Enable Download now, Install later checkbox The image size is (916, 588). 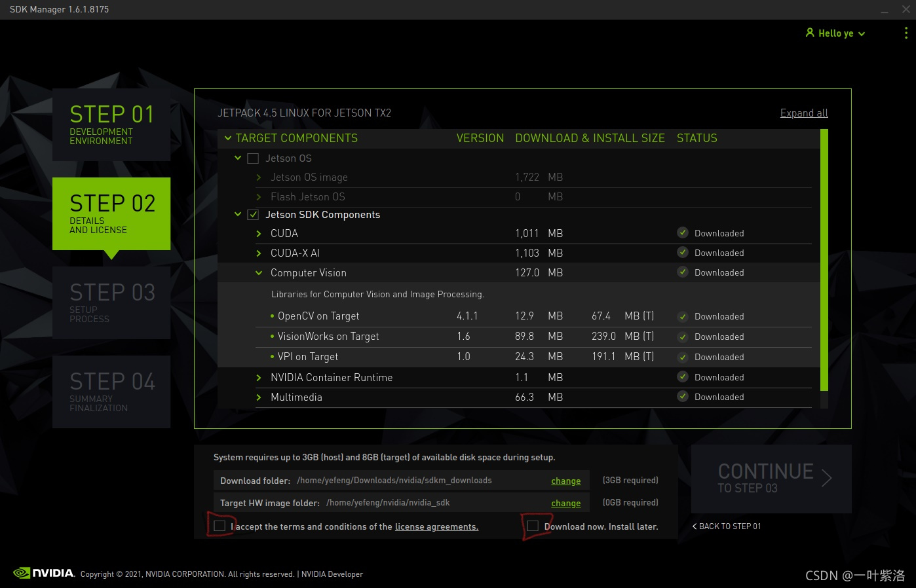tap(533, 526)
